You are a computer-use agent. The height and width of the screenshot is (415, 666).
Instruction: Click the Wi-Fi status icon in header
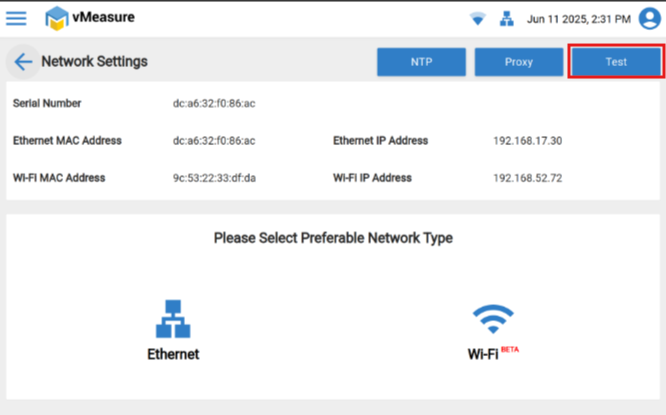click(477, 19)
